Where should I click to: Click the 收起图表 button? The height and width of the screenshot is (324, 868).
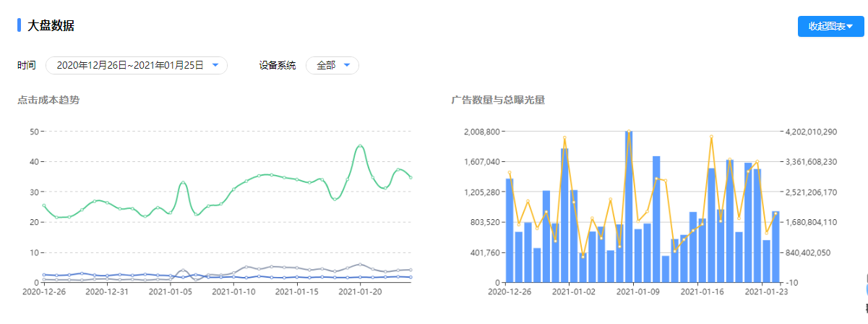[x=831, y=26]
